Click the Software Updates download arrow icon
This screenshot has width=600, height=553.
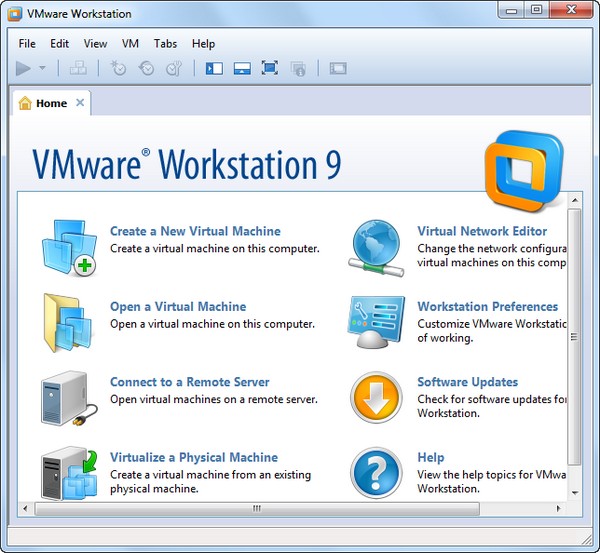[376, 398]
